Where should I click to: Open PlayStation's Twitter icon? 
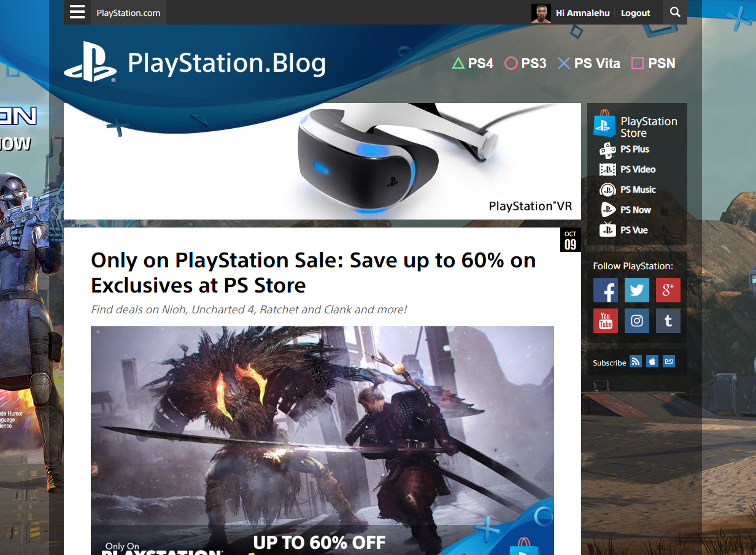pyautogui.click(x=637, y=290)
